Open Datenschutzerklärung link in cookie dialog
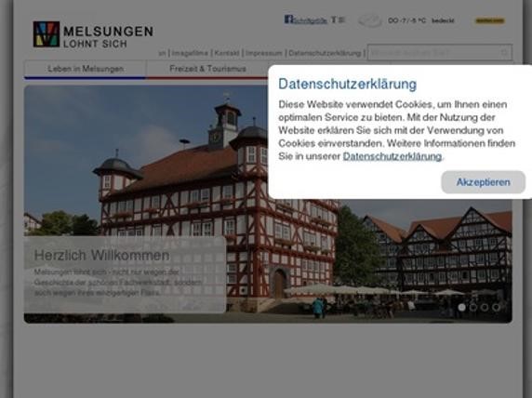This screenshot has width=532, height=398. [392, 156]
